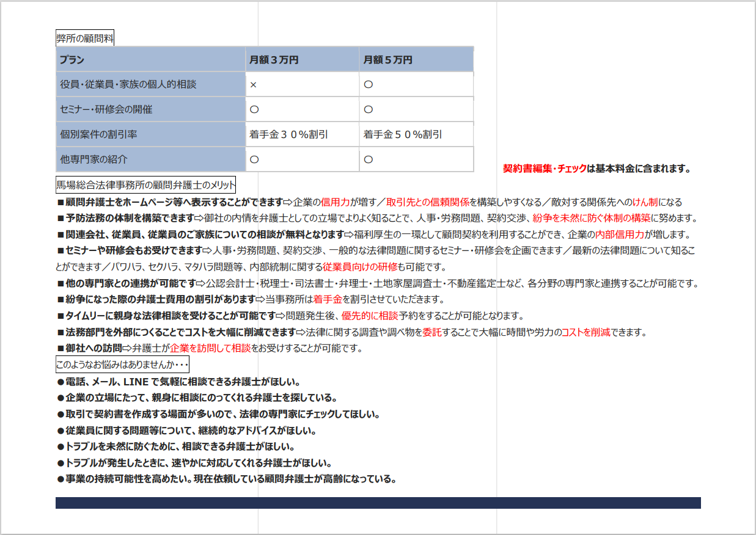Select the 役員･従業員･家族の個人的相談 row label

(x=128, y=84)
